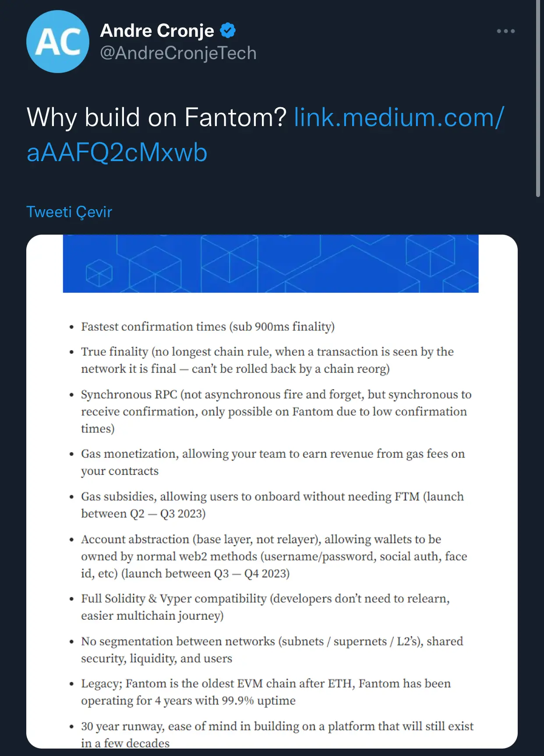544x756 pixels.
Task: Click the page scrollbar thumb
Action: point(538,98)
